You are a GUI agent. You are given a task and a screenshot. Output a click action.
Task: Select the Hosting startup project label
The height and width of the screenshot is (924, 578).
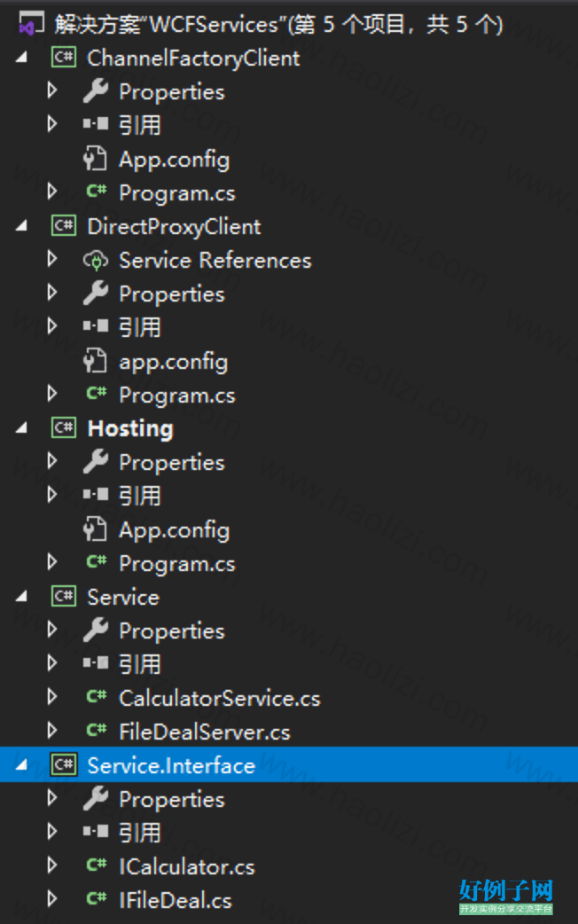[x=130, y=429]
